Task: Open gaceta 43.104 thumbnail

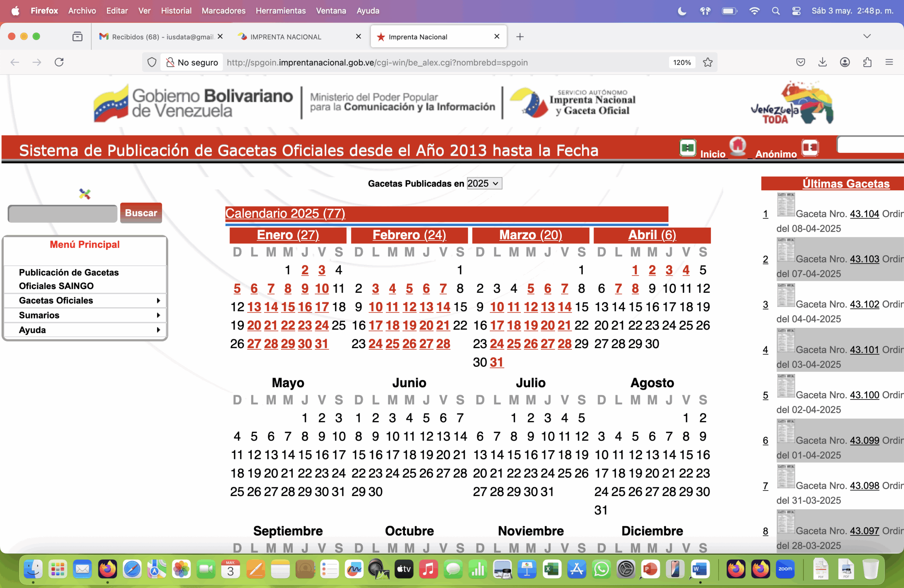Action: click(785, 205)
